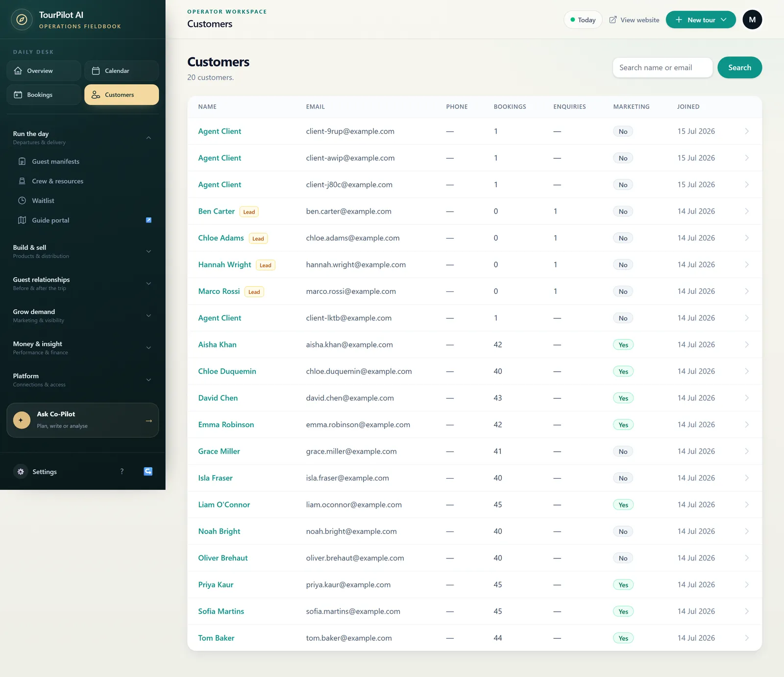Click the blue chat icon near Settings
Viewport: 784px width, 677px height.
coord(148,471)
